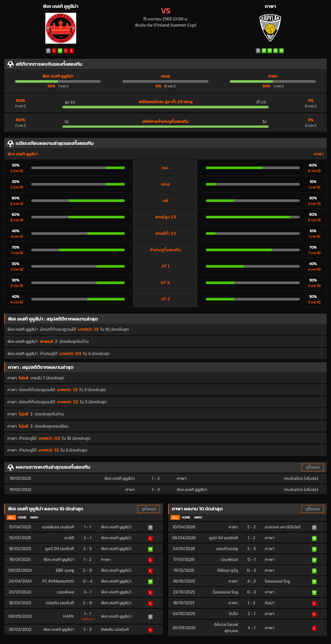Click gray D badge on 10/04/2026 match row
The image size is (331, 644).
click(314, 527)
